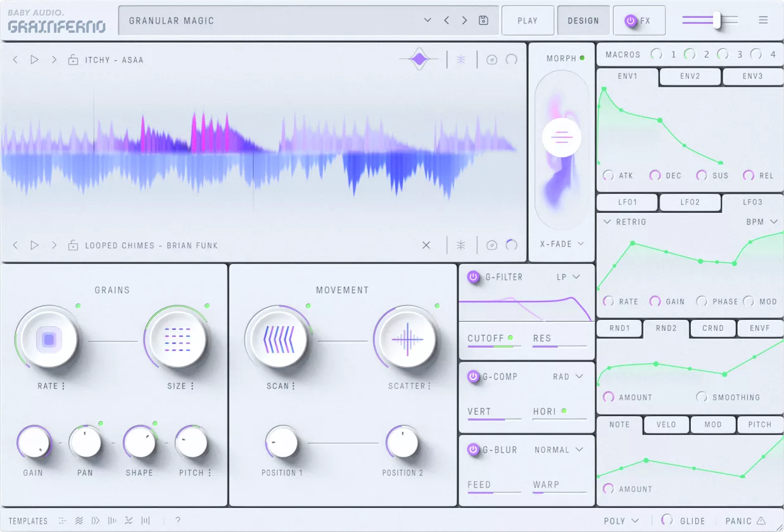Toggle the G-BLUR effect on or off
This screenshot has height=532, width=784.
pos(472,450)
